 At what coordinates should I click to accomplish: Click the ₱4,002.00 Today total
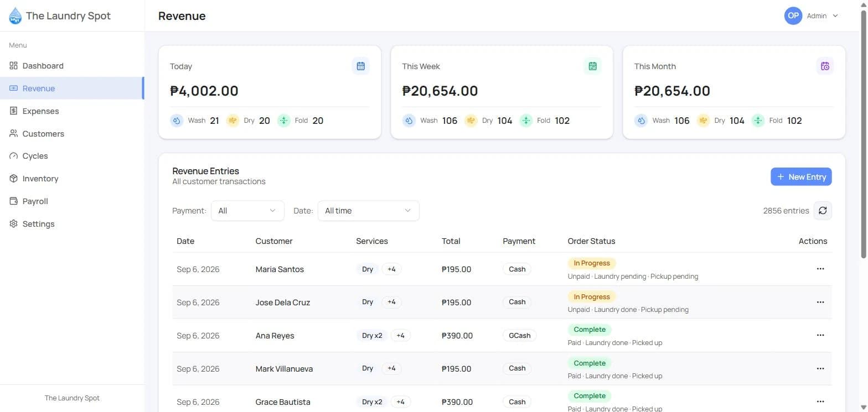[x=204, y=91]
